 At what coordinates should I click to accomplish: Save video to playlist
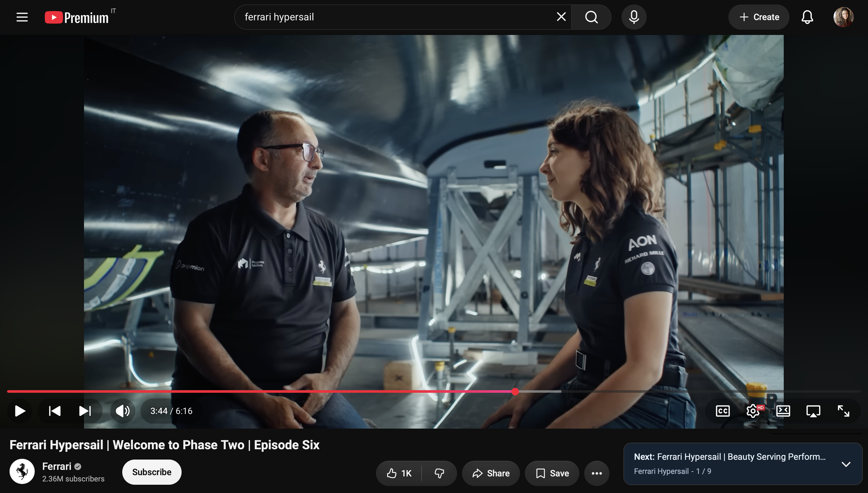click(x=552, y=473)
